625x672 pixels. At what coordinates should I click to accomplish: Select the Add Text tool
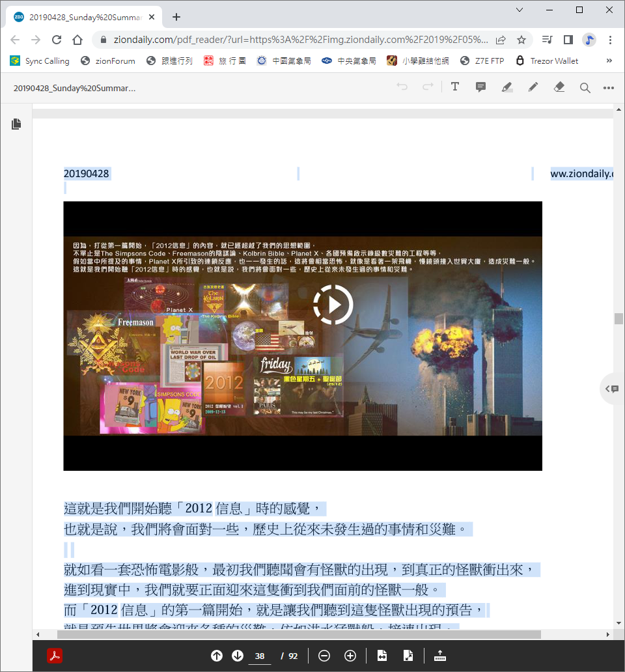[455, 87]
